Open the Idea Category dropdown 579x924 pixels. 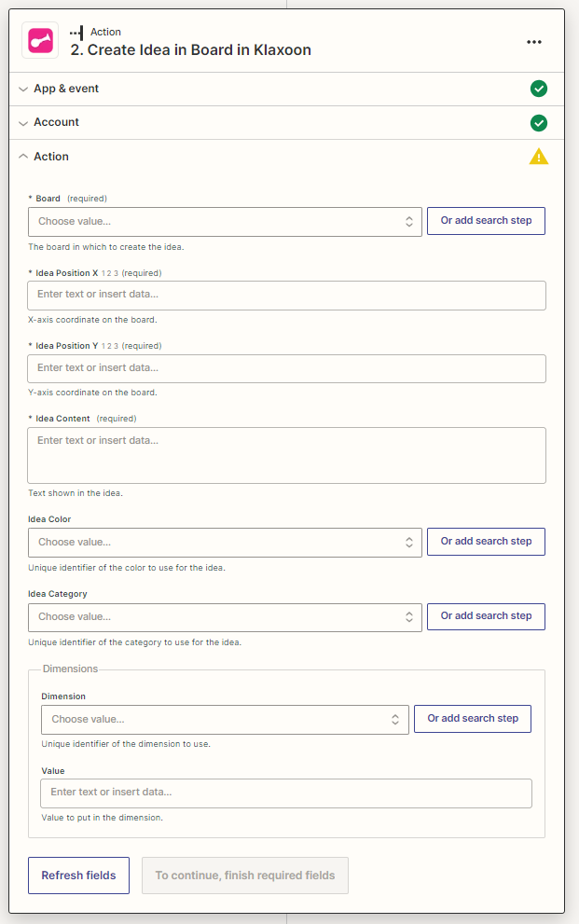[x=225, y=616]
